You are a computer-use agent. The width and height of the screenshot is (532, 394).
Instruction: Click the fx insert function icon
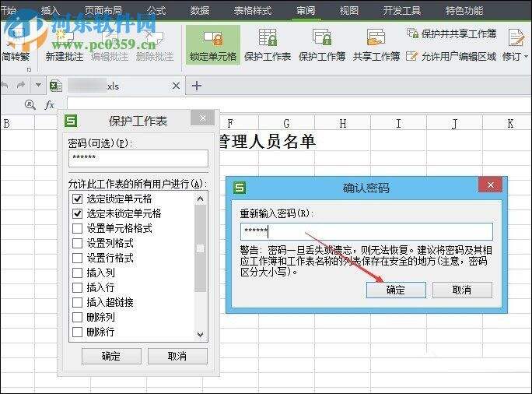pyautogui.click(x=50, y=105)
